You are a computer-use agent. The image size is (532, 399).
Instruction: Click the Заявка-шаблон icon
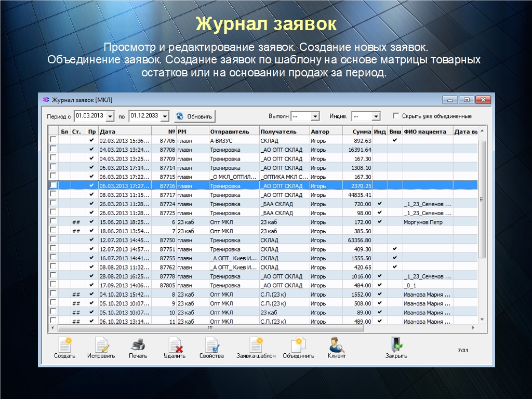(256, 345)
